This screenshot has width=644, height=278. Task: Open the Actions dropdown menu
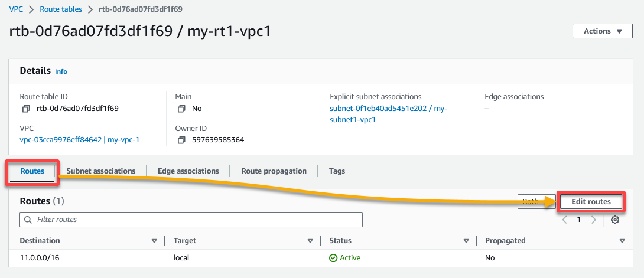pyautogui.click(x=603, y=31)
